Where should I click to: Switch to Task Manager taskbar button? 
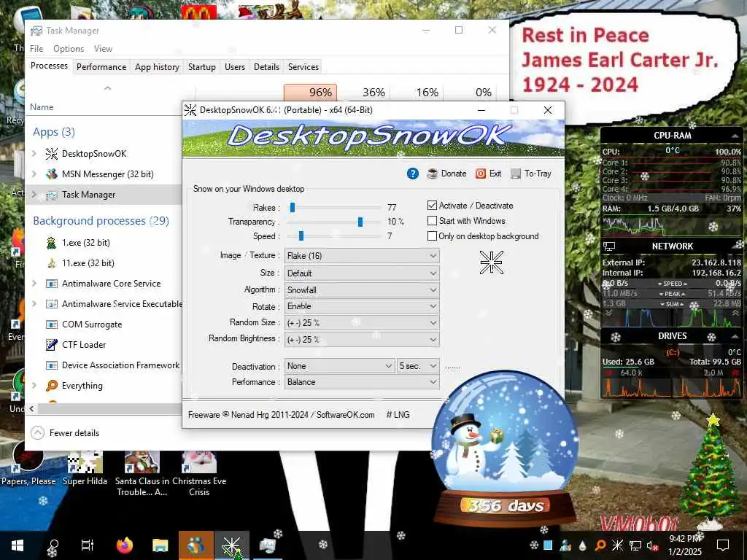click(268, 545)
